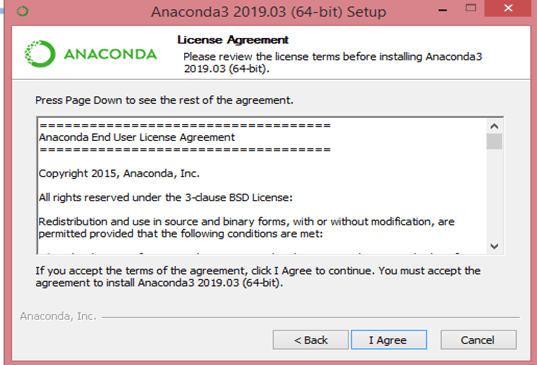This screenshot has height=365, width=537.
Task: Close the Anaconda3 Setup window
Action: 508,8
